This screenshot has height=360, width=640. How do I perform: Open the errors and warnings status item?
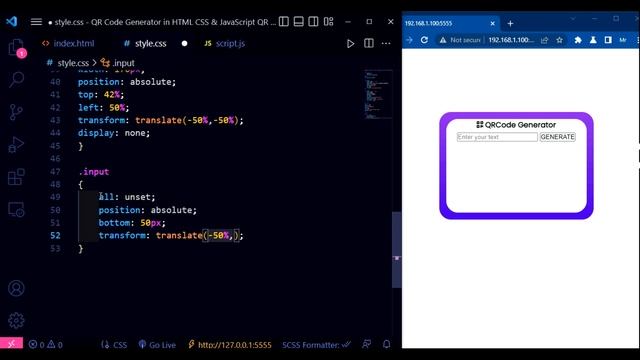point(45,344)
